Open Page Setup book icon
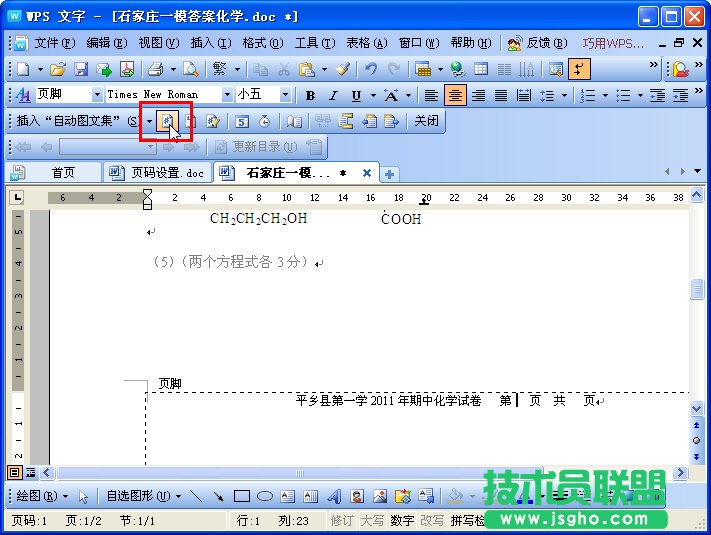The height and width of the screenshot is (535, 711). (x=294, y=122)
